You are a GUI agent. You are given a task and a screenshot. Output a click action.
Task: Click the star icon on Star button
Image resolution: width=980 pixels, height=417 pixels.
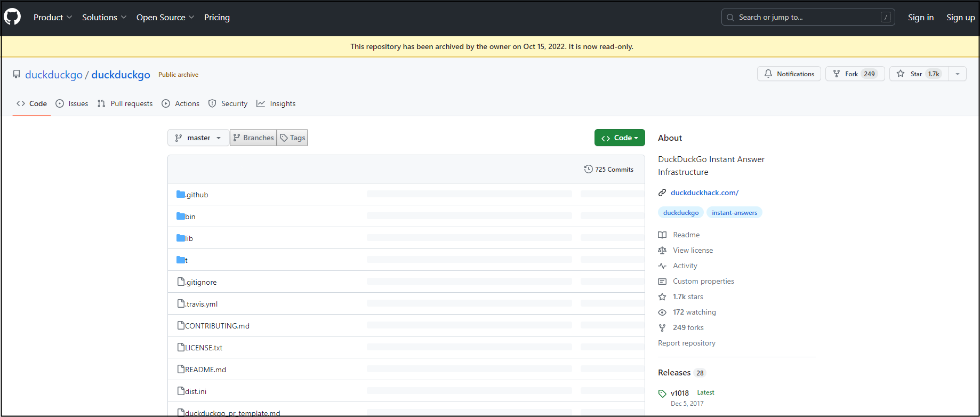pyautogui.click(x=901, y=74)
